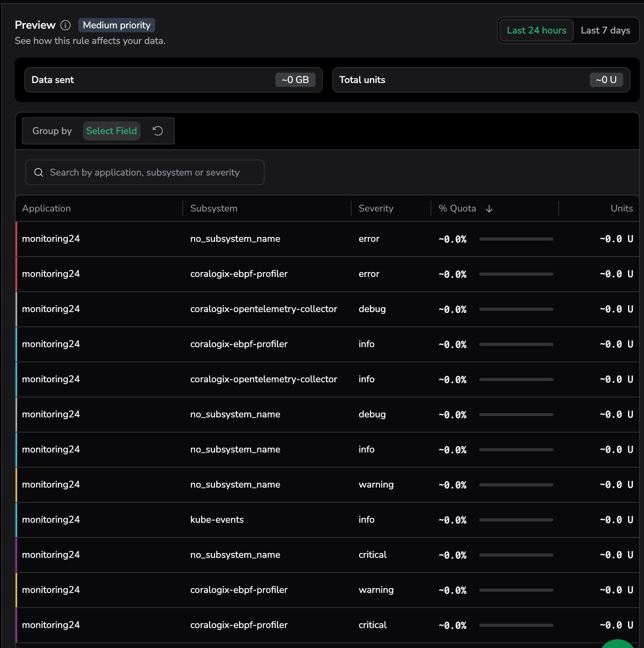The height and width of the screenshot is (648, 644).
Task: Switch to Last 7 days view
Action: coord(605,30)
